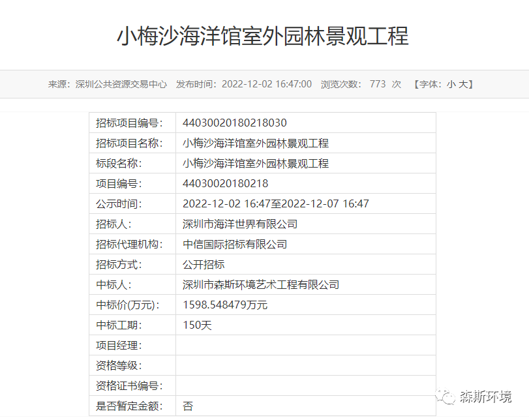Click the 森斯环境 watermark text
The image size is (529, 420).
point(485,397)
